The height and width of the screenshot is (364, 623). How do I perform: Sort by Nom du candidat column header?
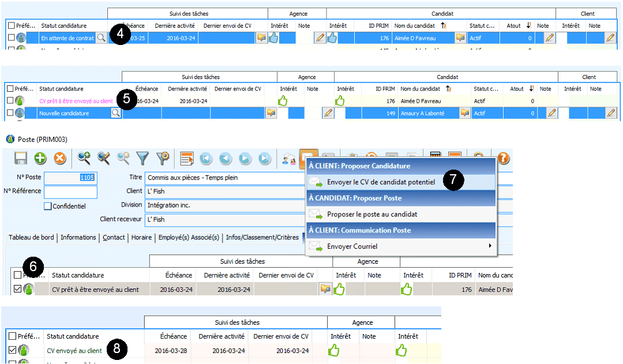coord(416,25)
